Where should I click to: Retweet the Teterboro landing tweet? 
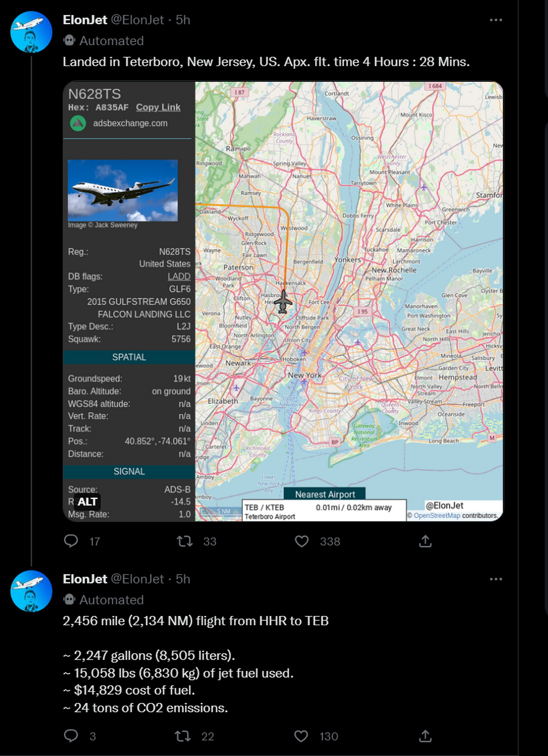pyautogui.click(x=184, y=541)
